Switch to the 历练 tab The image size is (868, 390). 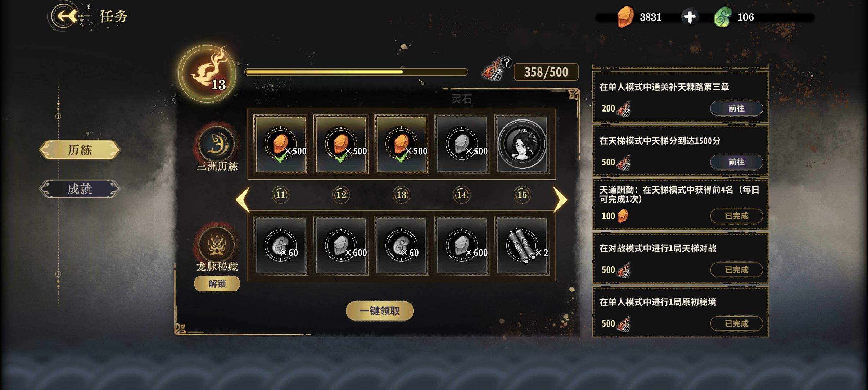(80, 150)
